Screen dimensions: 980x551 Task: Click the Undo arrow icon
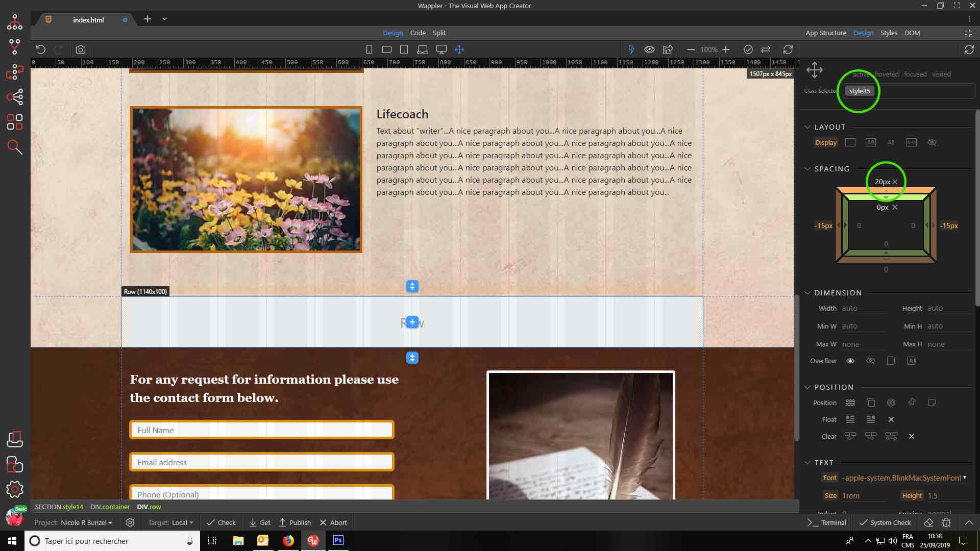41,49
